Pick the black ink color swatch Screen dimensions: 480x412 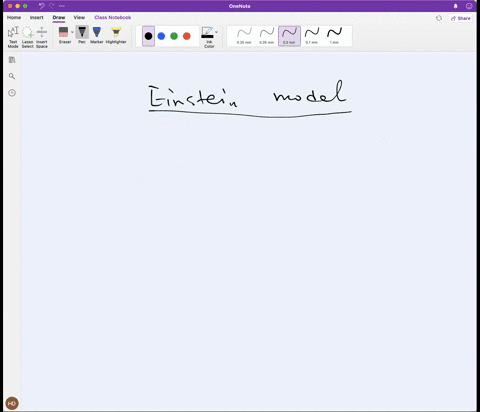pos(149,36)
